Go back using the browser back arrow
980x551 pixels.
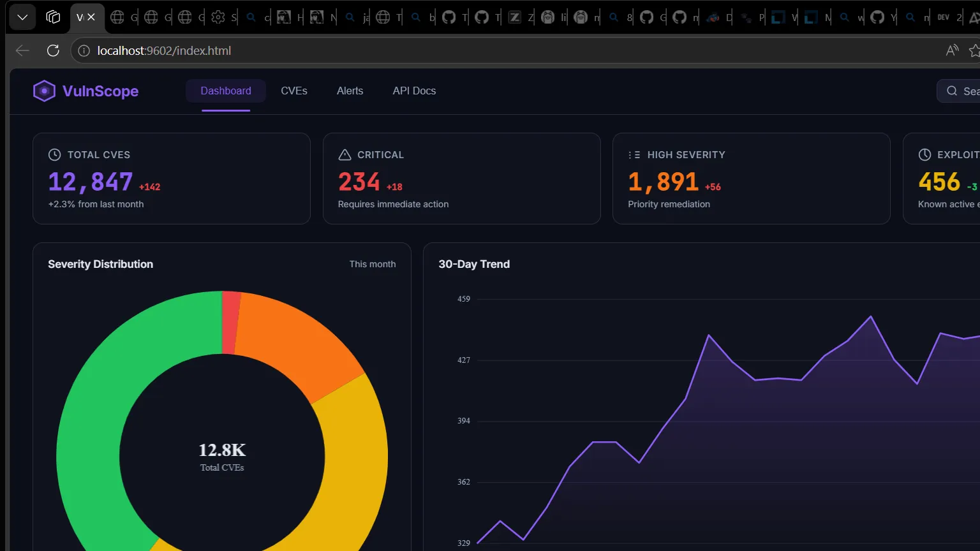click(x=22, y=50)
